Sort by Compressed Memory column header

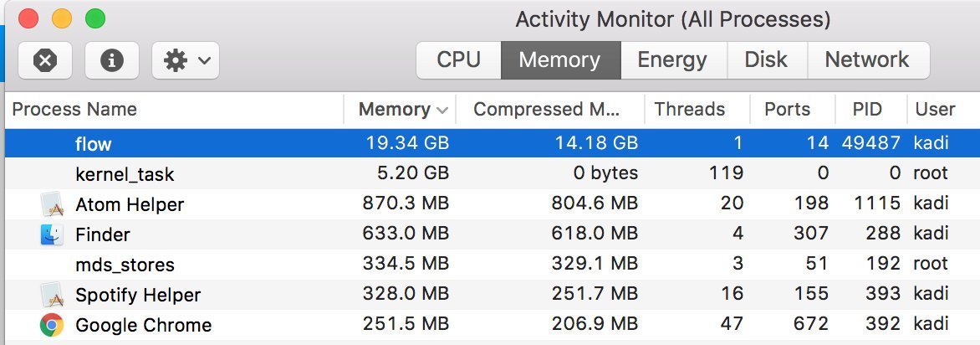click(x=547, y=110)
